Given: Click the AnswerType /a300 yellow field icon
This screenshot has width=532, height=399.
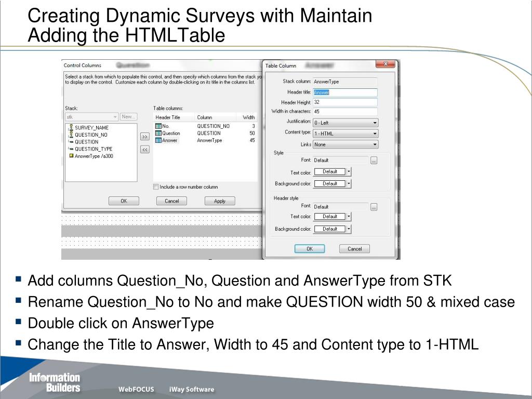Looking at the screenshot, I should 71,156.
